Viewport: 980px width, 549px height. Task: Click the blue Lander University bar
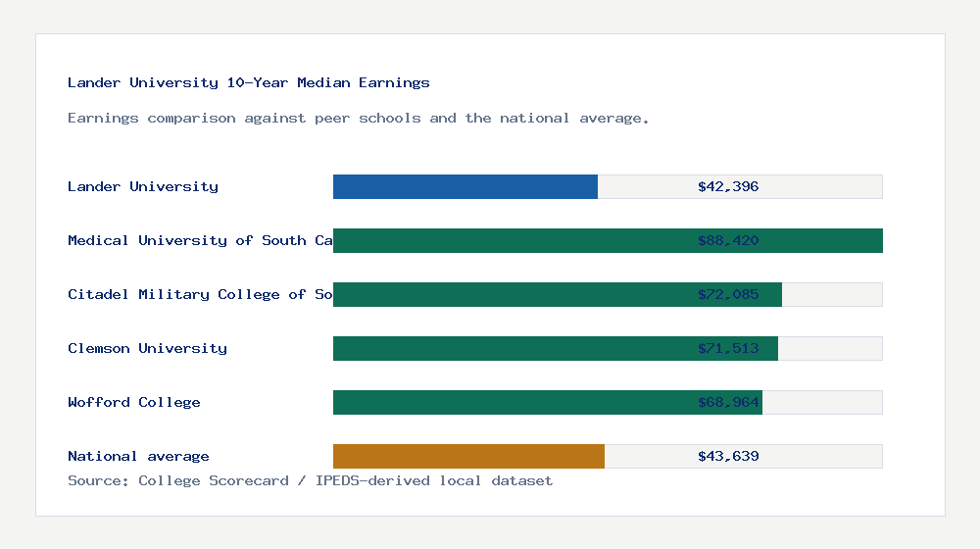pos(465,186)
